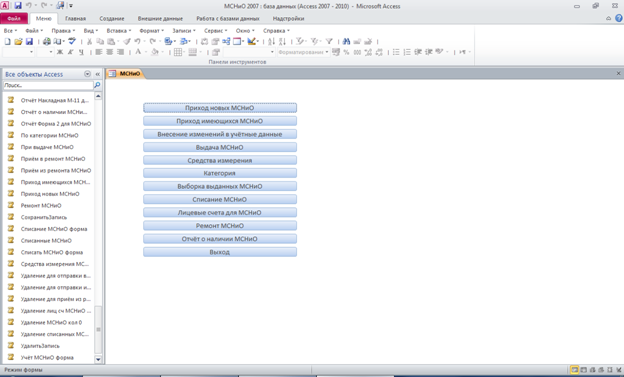Expand navigation pane category dropdown arrow

click(88, 74)
